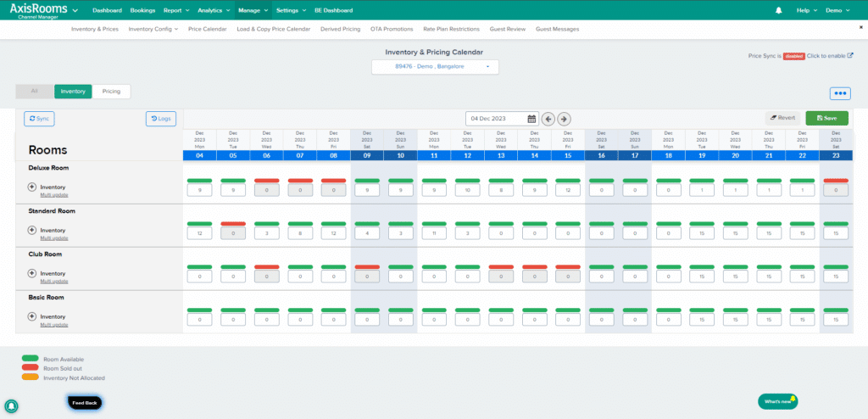Expand the Inventory Config submenu
This screenshot has height=419, width=868.
click(153, 29)
